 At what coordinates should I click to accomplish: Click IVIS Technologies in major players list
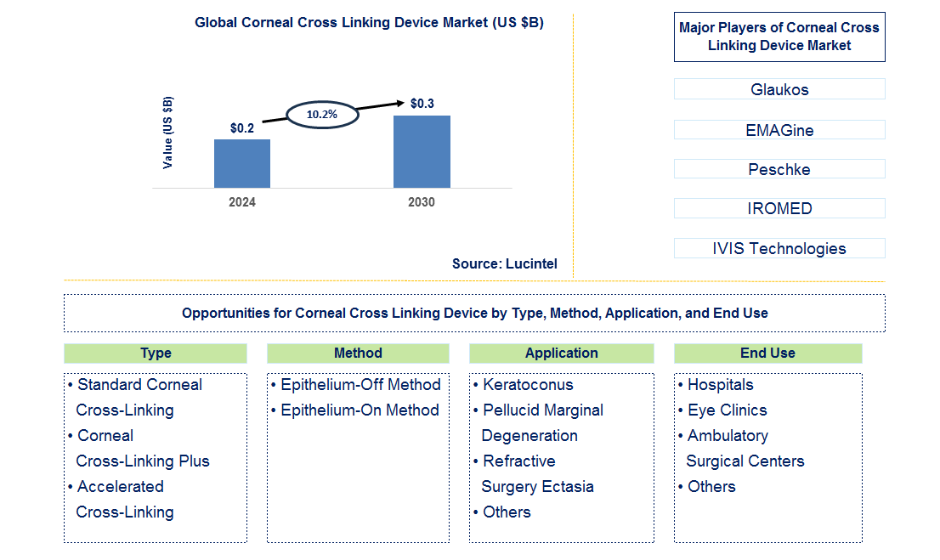pyautogui.click(x=779, y=248)
